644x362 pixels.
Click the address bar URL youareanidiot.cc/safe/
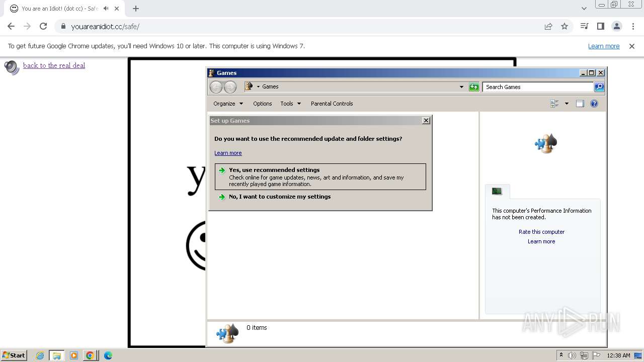(105, 26)
